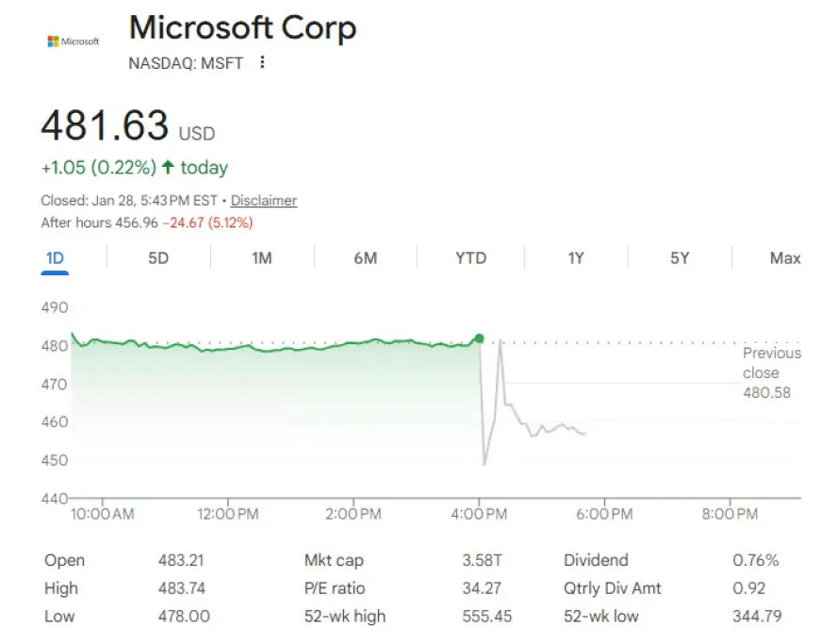Show the Max time range chart
Viewport: 820px width, 644px height.
coord(784,257)
